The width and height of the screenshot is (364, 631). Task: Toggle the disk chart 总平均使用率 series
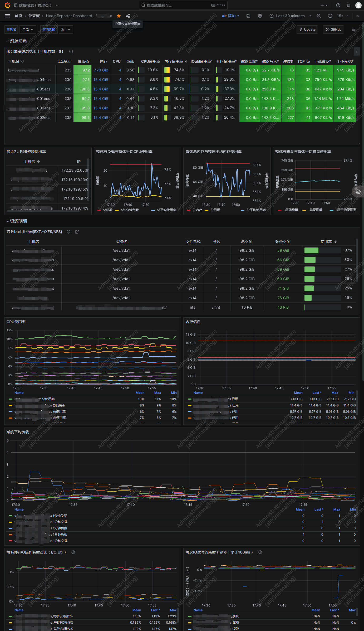[x=347, y=210]
